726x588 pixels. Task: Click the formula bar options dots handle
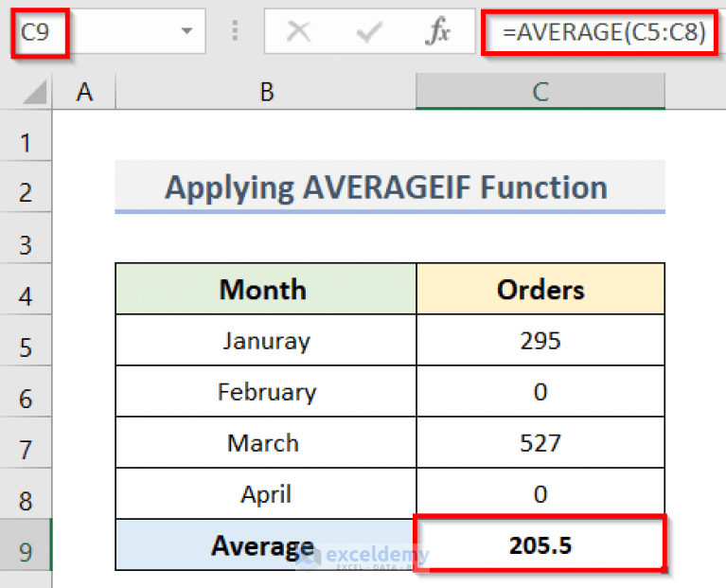[235, 30]
